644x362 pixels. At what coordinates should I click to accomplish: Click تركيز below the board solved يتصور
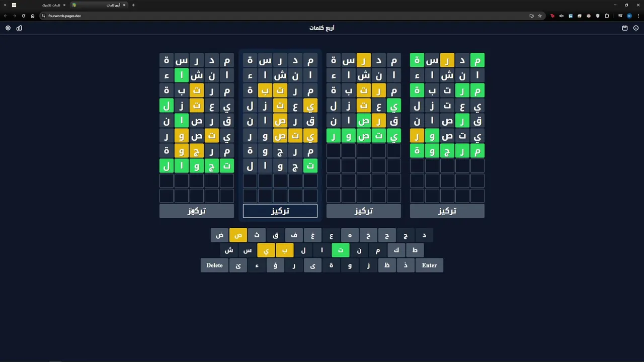click(x=364, y=211)
